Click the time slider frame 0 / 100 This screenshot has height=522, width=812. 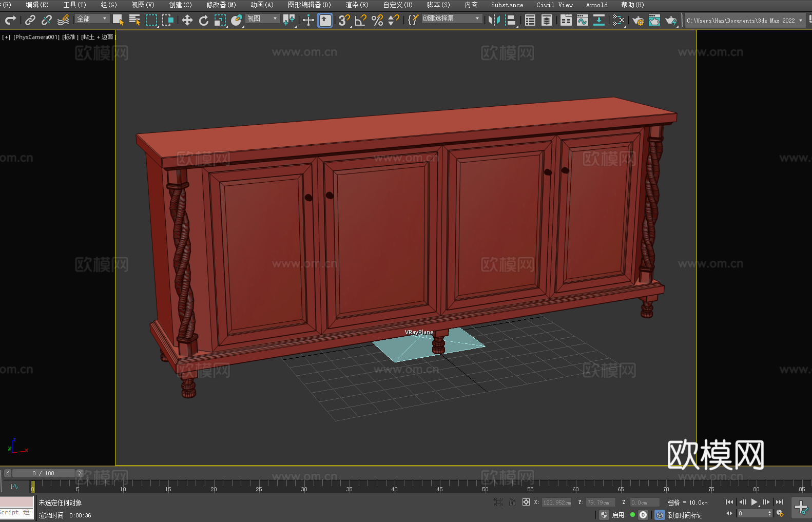(x=44, y=473)
